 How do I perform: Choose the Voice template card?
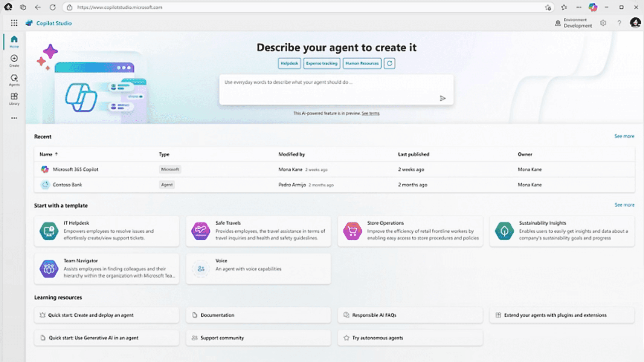(x=258, y=268)
